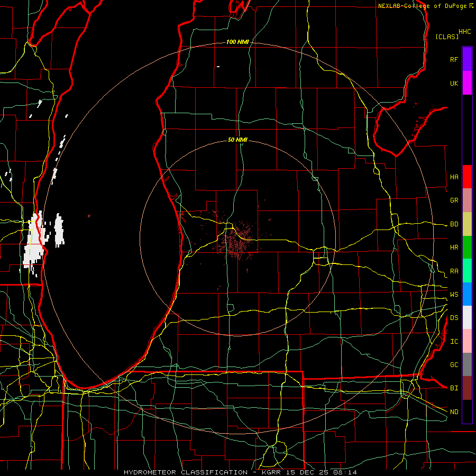Click the IC legend label
Image resolution: width=476 pixels, height=476 pixels.
tap(454, 342)
